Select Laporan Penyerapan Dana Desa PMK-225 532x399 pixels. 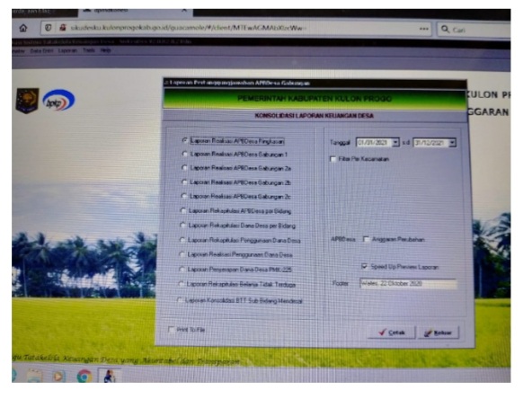(x=235, y=270)
